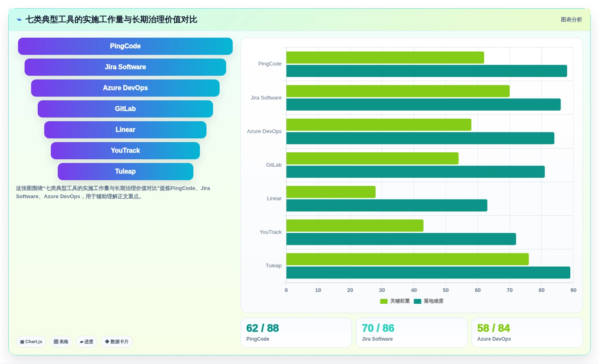Select the PingCode funnel segment

point(125,46)
